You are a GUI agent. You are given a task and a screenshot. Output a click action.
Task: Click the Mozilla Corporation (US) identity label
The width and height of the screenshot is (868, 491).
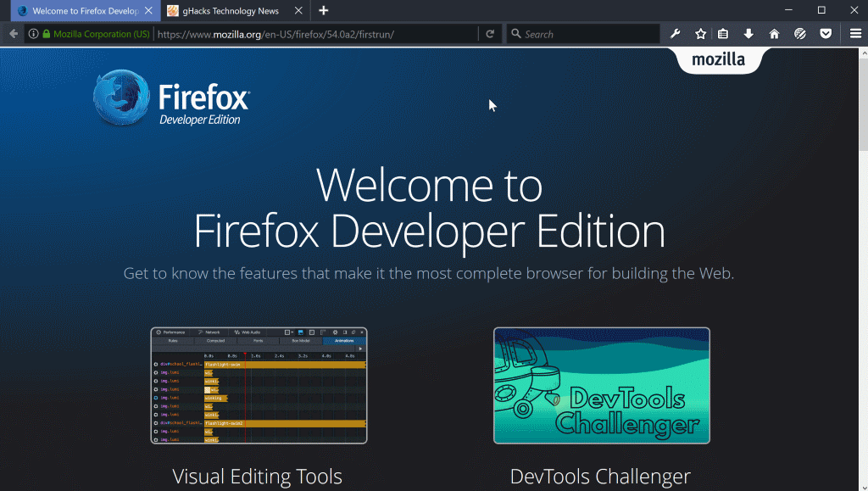coord(102,34)
